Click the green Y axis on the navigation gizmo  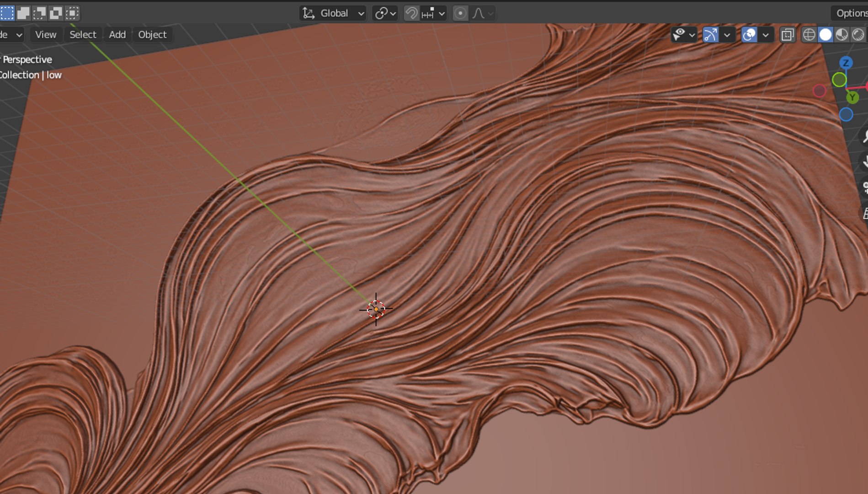pyautogui.click(x=852, y=97)
